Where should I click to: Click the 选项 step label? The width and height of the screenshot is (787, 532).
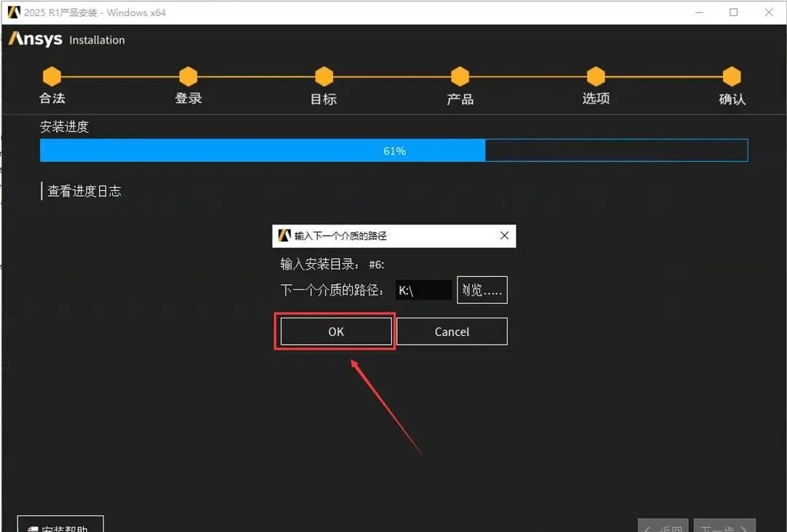pos(596,98)
